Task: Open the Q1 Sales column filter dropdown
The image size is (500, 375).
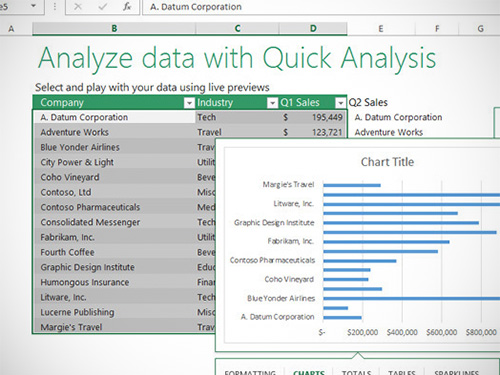Action: click(x=340, y=103)
